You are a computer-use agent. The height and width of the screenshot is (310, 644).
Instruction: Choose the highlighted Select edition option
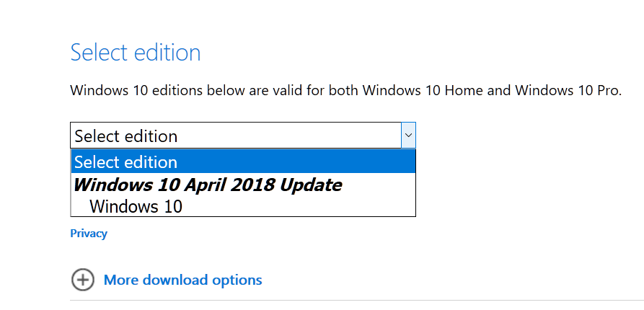click(243, 161)
